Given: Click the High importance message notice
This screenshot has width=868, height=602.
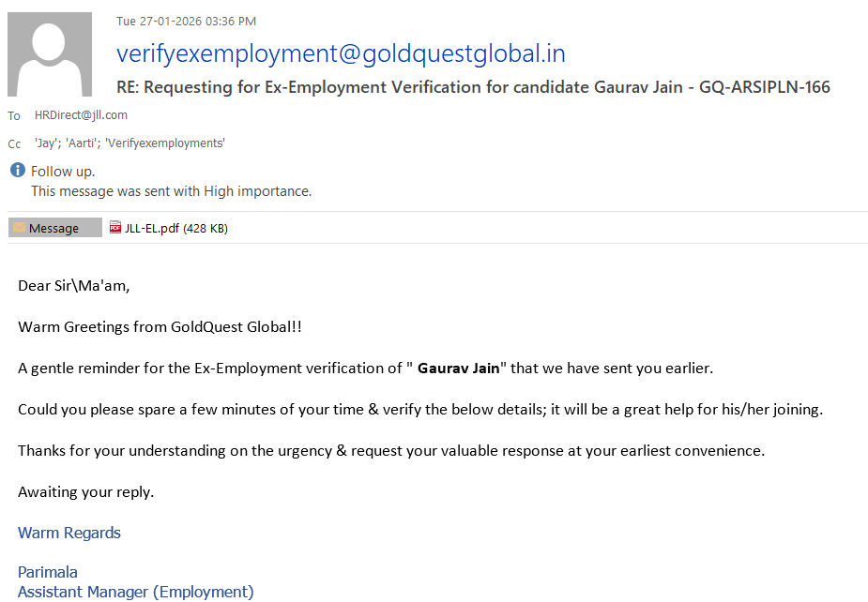Looking at the screenshot, I should 171,191.
